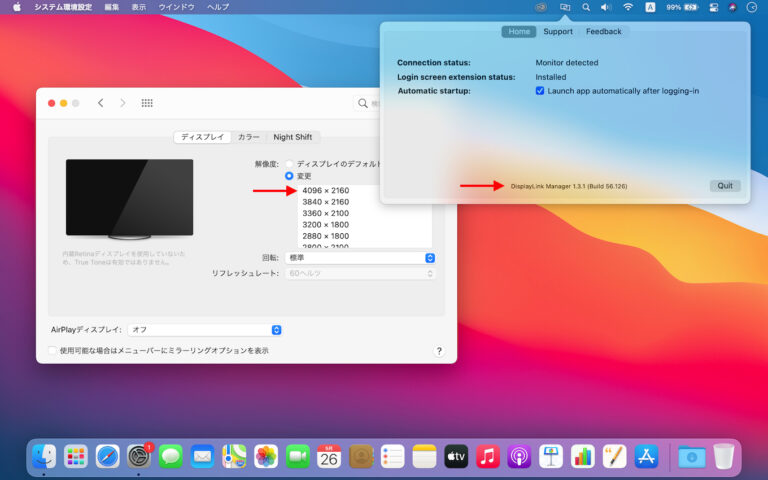Switch to the Night Shift tab
Image resolution: width=768 pixels, height=480 pixels.
292,137
